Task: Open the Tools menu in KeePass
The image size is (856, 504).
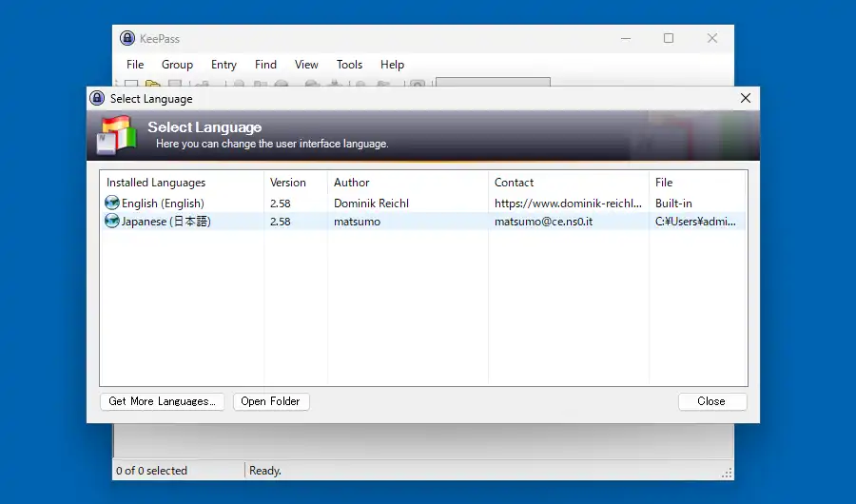Action: 349,65
